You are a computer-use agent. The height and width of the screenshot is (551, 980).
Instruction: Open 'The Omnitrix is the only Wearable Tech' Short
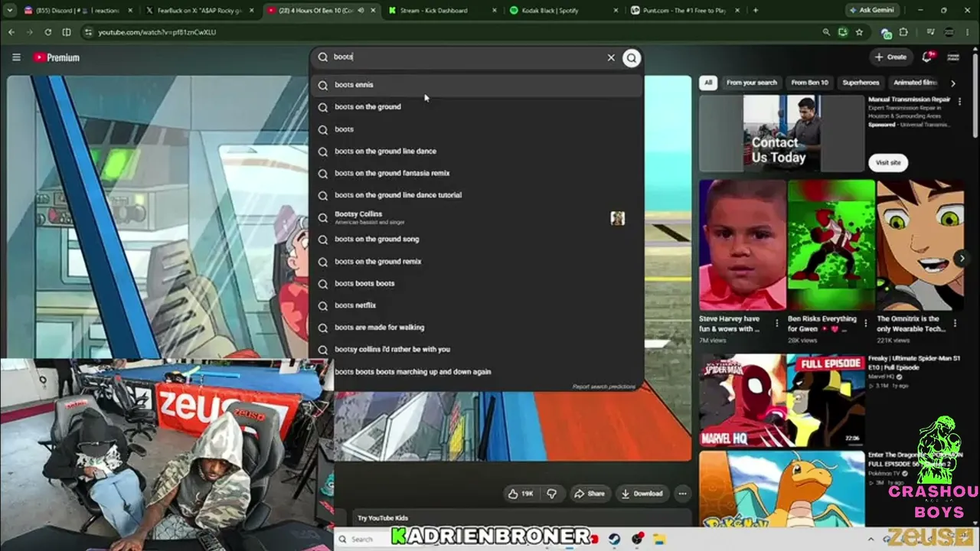(x=920, y=245)
